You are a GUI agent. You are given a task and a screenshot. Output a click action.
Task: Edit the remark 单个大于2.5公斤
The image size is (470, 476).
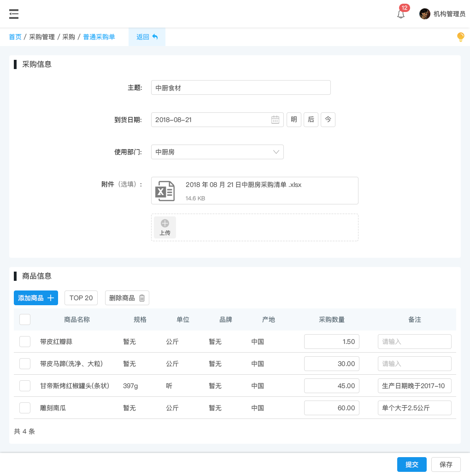point(415,408)
